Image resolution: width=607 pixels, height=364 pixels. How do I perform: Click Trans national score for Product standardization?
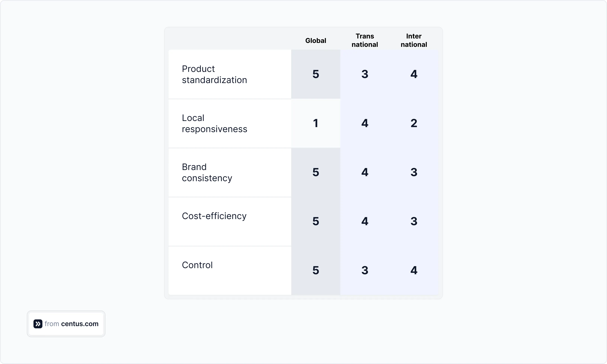tap(365, 74)
